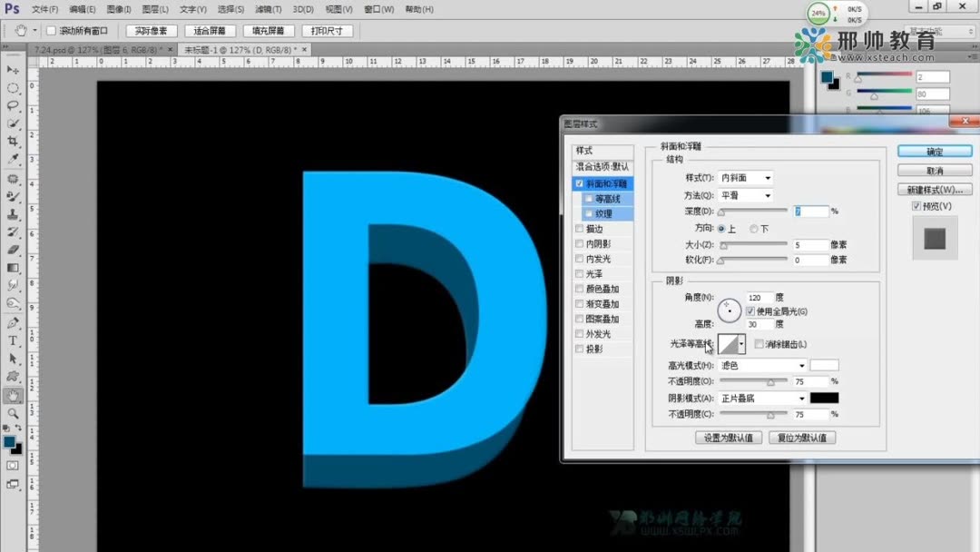Toggle the 使用全局光 checkbox
Screen dimensions: 980x552
click(750, 310)
